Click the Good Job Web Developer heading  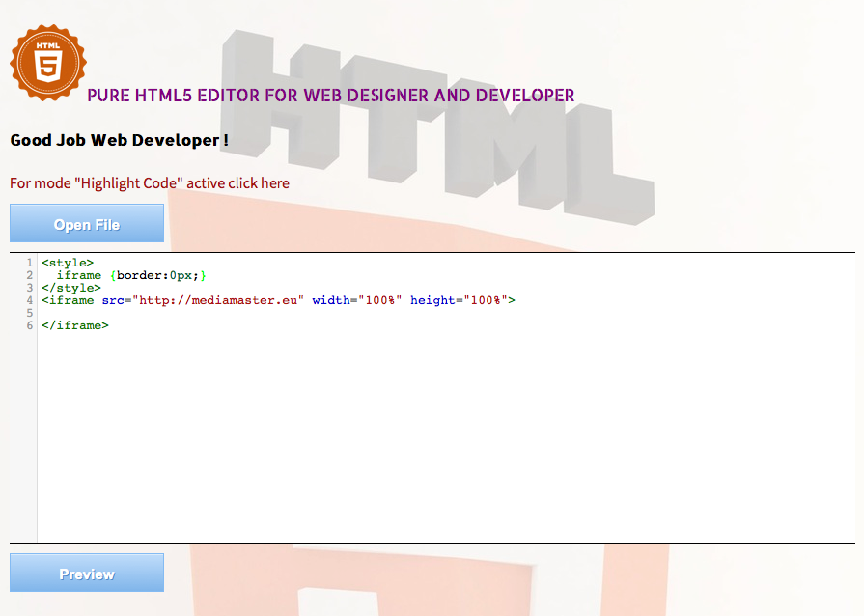click(114, 140)
